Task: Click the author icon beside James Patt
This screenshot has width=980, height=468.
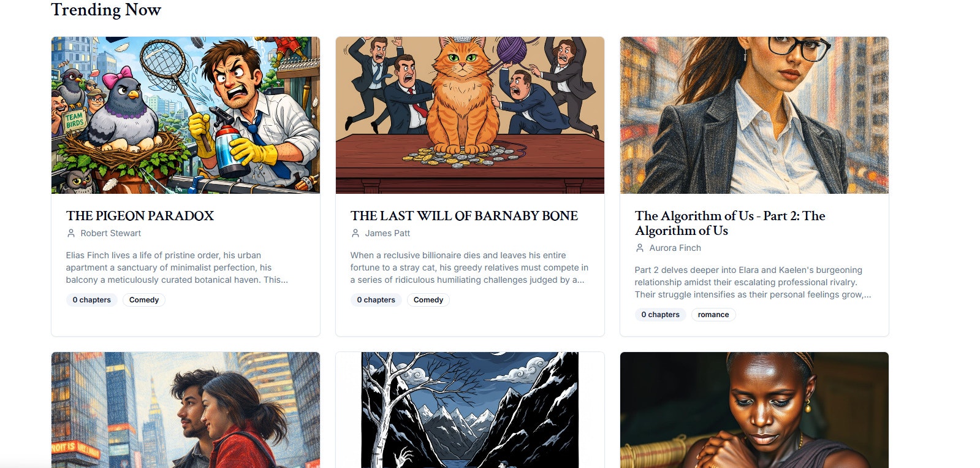Action: tap(355, 233)
